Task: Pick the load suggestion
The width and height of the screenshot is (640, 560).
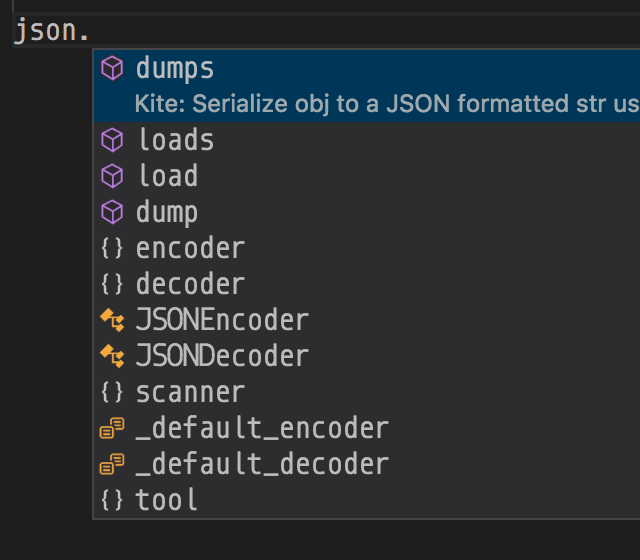Action: tap(167, 176)
